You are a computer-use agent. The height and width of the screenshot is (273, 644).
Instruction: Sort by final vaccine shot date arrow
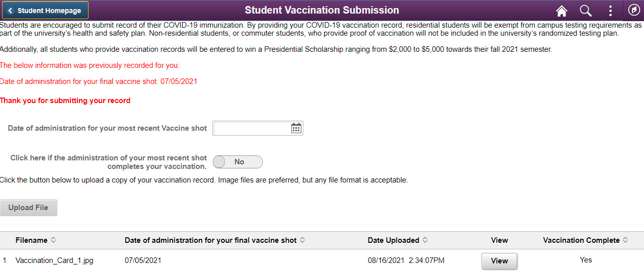pos(302,240)
